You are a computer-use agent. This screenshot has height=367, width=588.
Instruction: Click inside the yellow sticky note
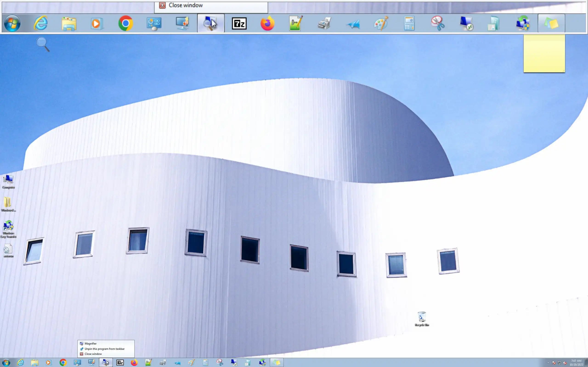544,55
